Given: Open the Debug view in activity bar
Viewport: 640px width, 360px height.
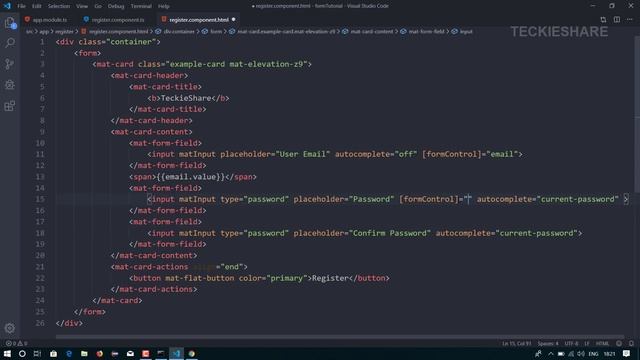Looking at the screenshot, I should pyautogui.click(x=10, y=85).
